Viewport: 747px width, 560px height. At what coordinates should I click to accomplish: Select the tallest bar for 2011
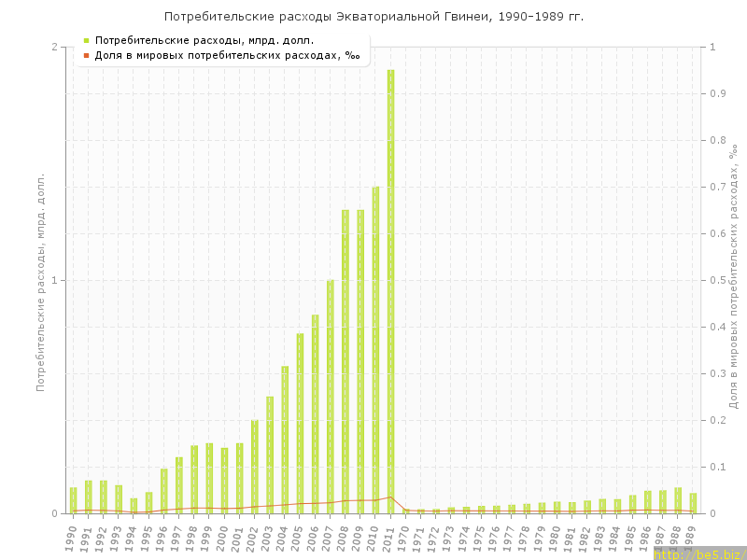(x=390, y=291)
